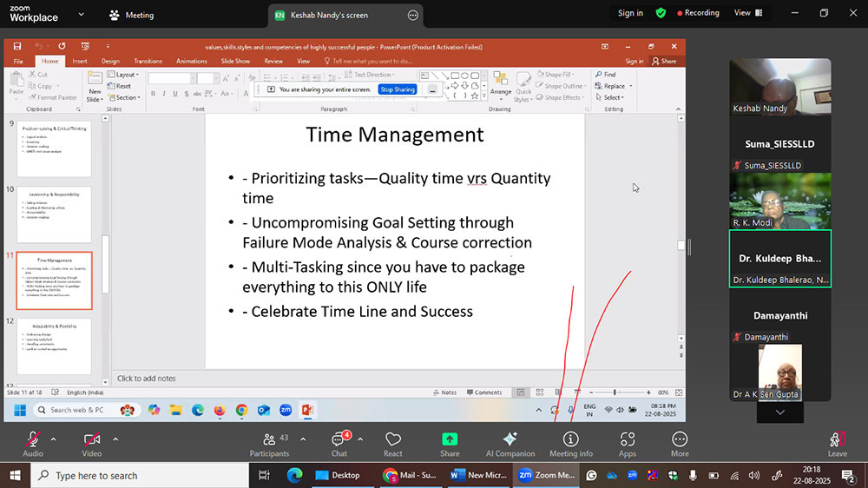The height and width of the screenshot is (488, 868).
Task: Switch to Slide Sorter view icon
Action: point(539,392)
